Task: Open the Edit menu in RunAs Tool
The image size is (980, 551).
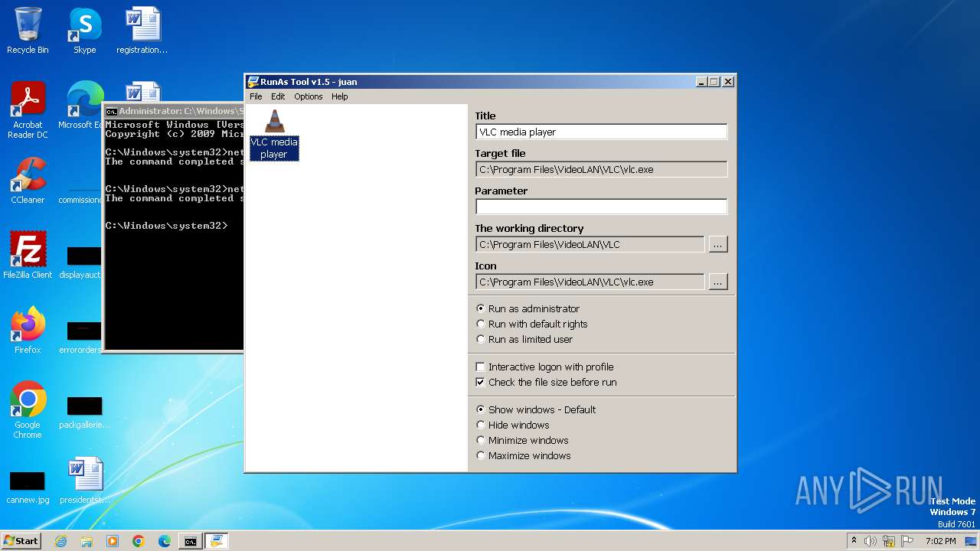Action: [278, 96]
